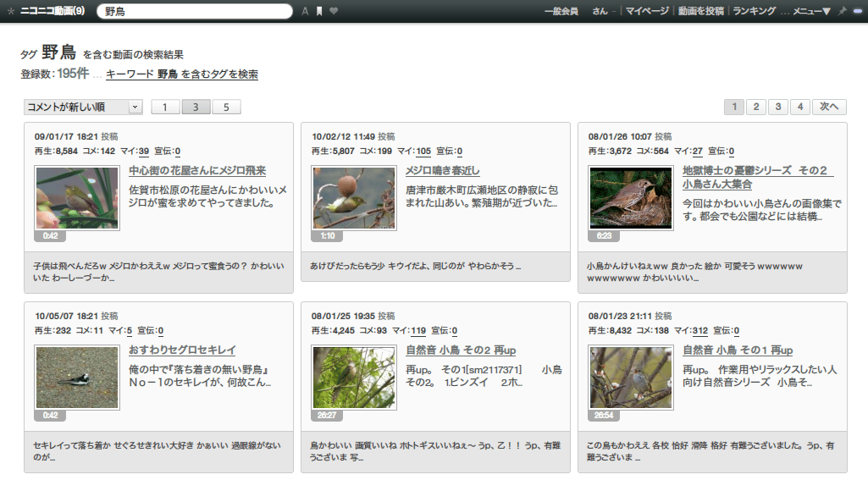Image resolution: width=868 pixels, height=480 pixels.
Task: Click mylist count 27
Action: (698, 152)
